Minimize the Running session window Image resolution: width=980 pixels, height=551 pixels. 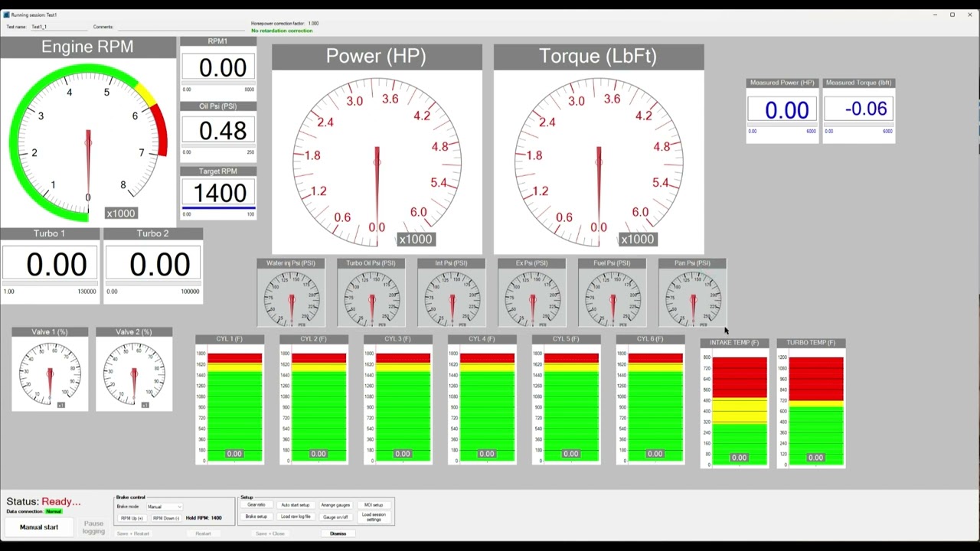(935, 15)
